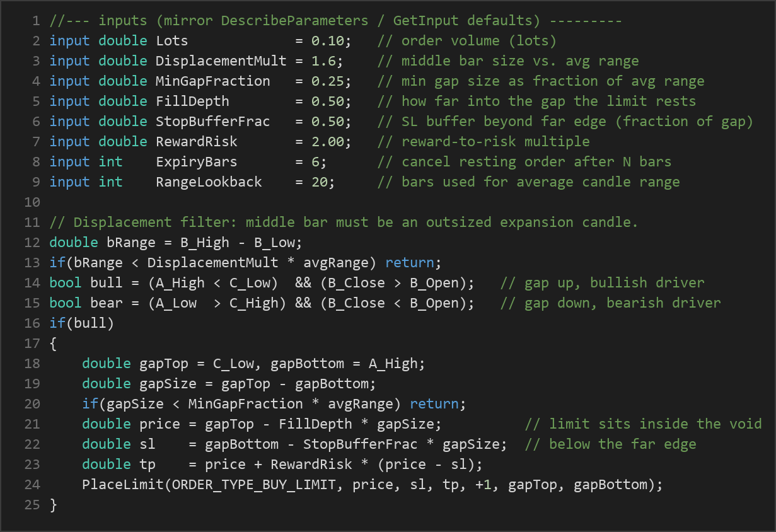Click 'RangeLookback' on line 9
776x532 pixels.
point(209,182)
